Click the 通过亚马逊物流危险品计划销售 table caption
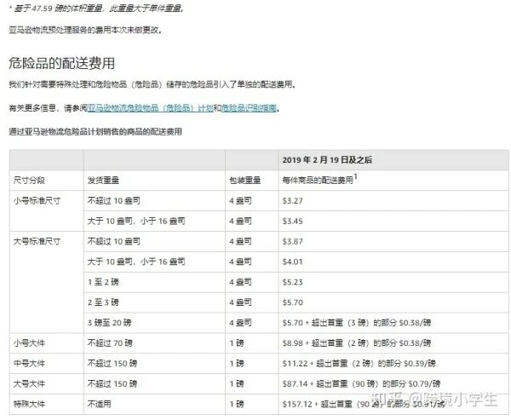 coord(95,132)
